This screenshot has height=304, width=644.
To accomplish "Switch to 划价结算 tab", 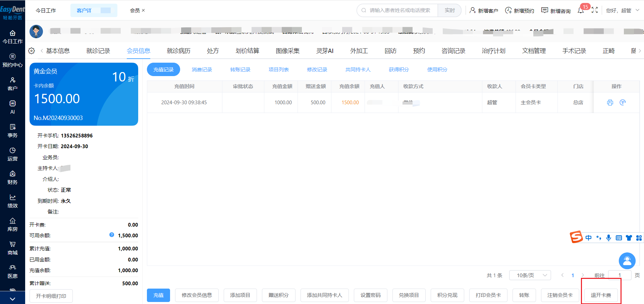I will [247, 51].
